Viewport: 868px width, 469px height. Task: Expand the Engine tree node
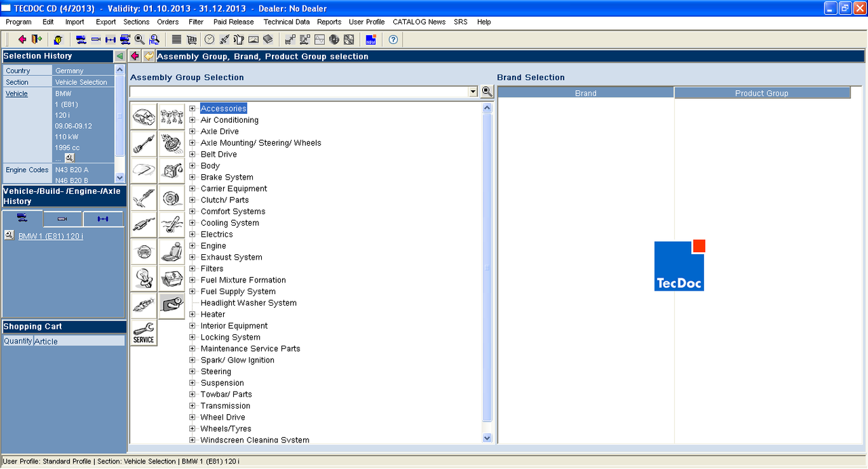(193, 245)
